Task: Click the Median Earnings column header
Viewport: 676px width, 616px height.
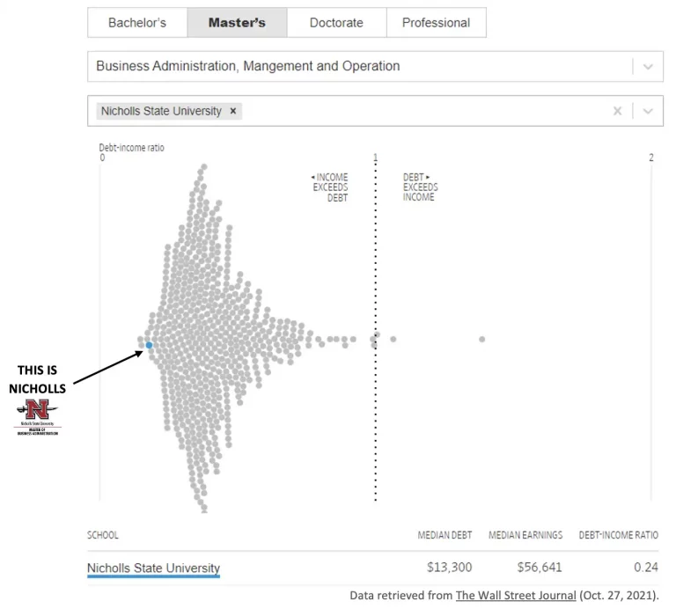Action: pos(525,535)
